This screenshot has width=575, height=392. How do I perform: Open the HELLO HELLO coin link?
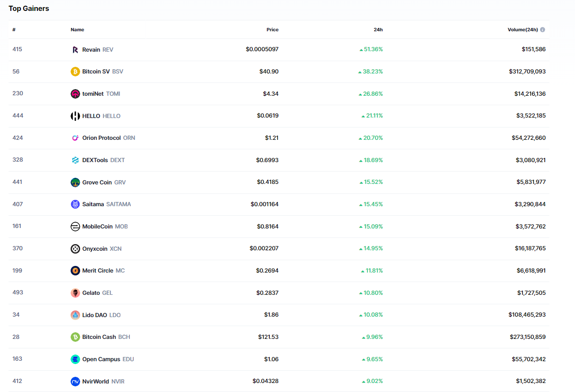point(96,116)
